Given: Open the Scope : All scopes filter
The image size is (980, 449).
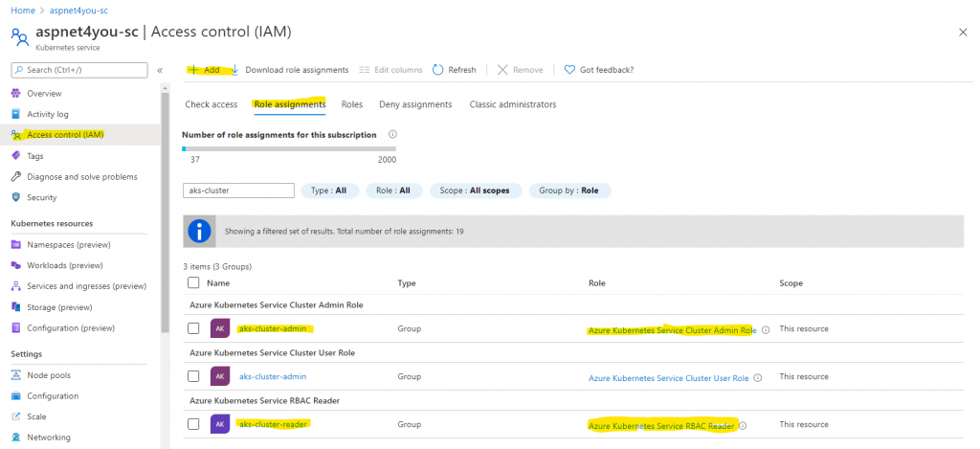Looking at the screenshot, I should click(476, 191).
